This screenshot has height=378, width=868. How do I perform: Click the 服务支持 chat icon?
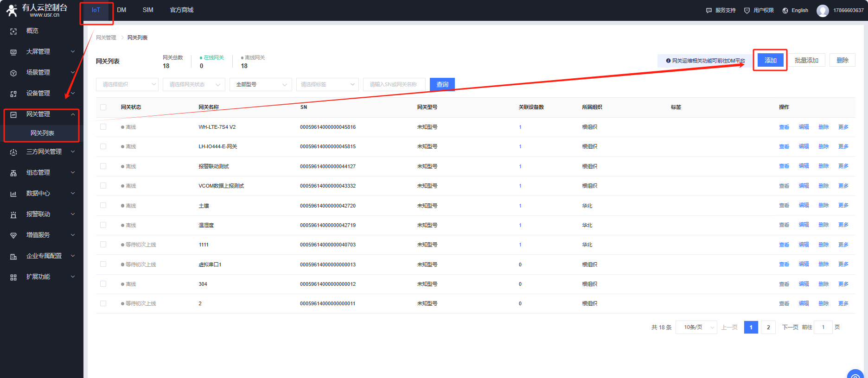tap(708, 11)
